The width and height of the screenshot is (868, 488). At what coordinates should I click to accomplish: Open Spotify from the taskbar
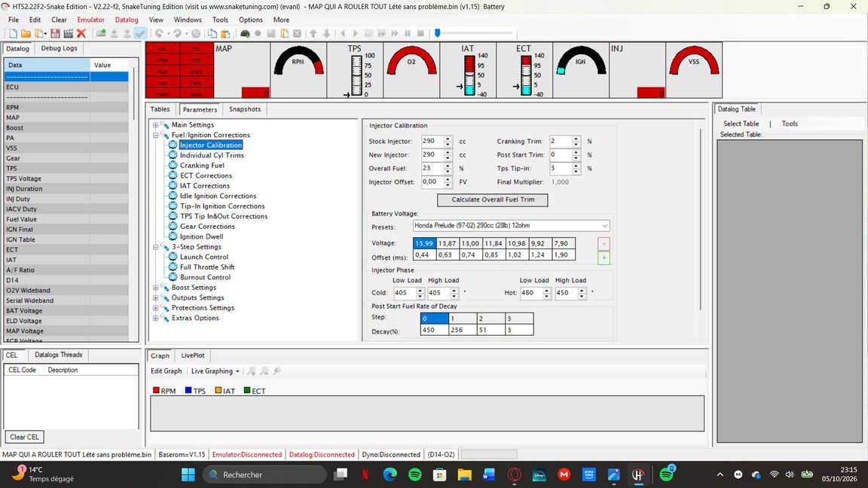[414, 474]
